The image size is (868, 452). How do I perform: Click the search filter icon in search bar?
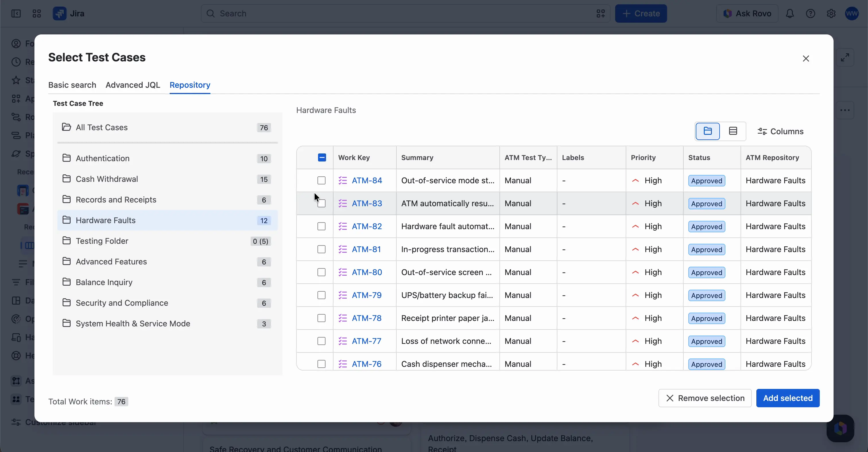[600, 13]
